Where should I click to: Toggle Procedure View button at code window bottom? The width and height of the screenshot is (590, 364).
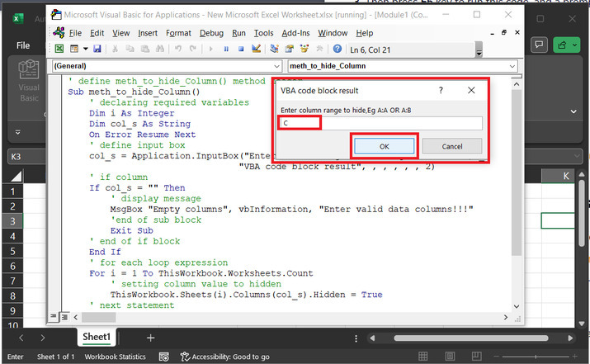pyautogui.click(x=54, y=317)
